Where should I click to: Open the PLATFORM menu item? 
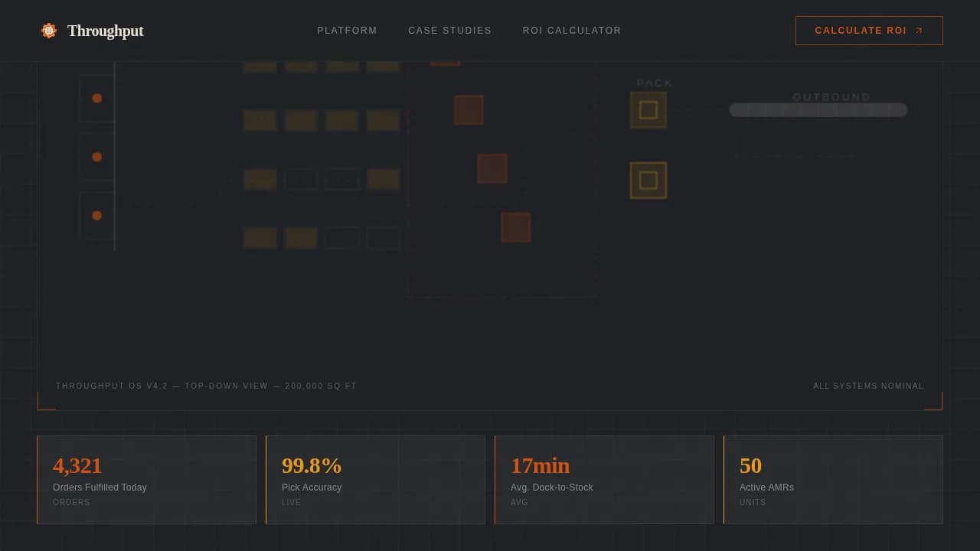click(x=347, y=31)
